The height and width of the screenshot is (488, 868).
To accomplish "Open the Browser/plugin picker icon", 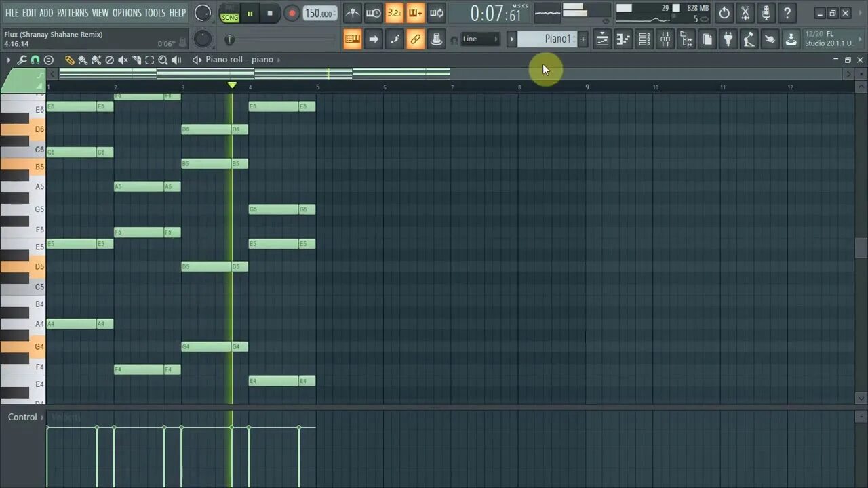I will coord(686,39).
